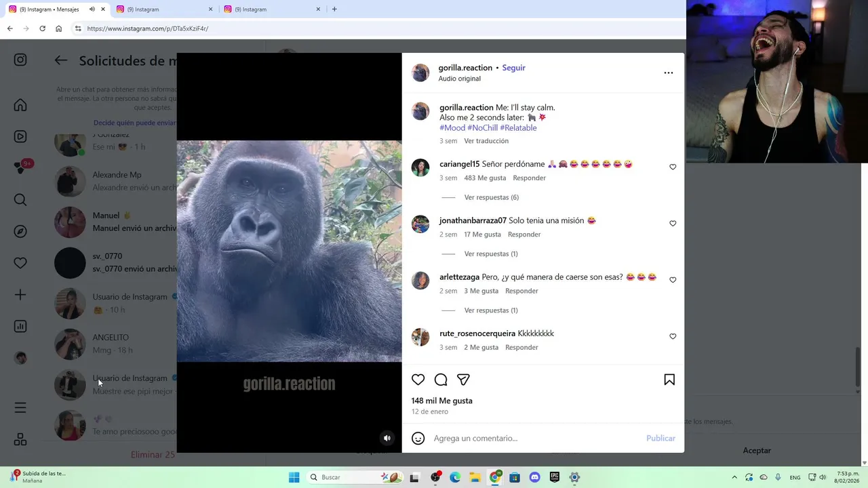Click the Create plus icon in sidebar
The width and height of the screenshot is (868, 488).
tap(20, 295)
